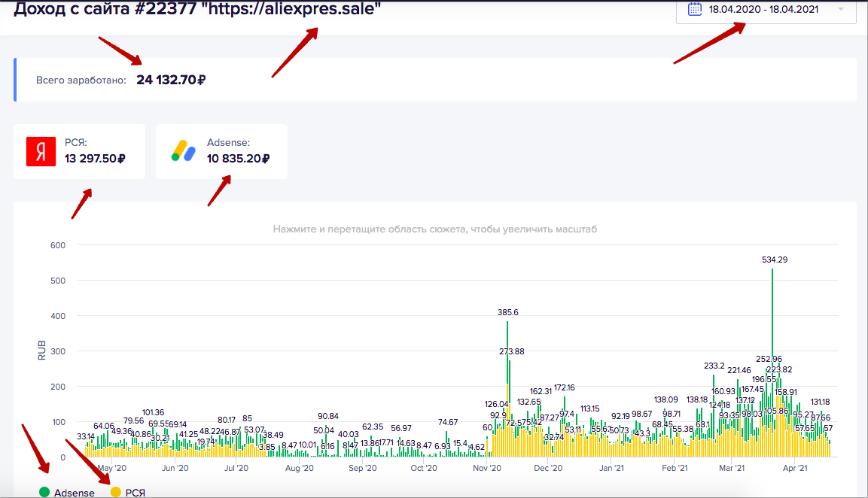
Task: Click the green Adsense legend circle
Action: click(44, 493)
